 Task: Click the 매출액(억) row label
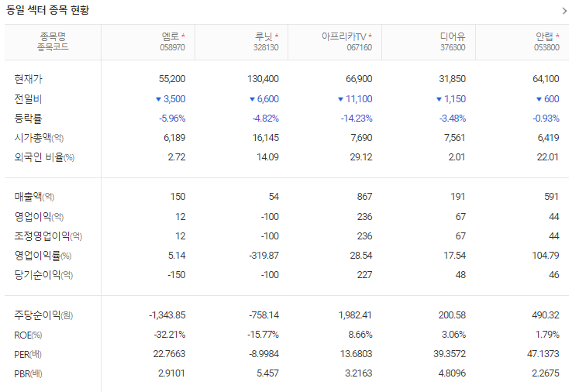click(34, 197)
